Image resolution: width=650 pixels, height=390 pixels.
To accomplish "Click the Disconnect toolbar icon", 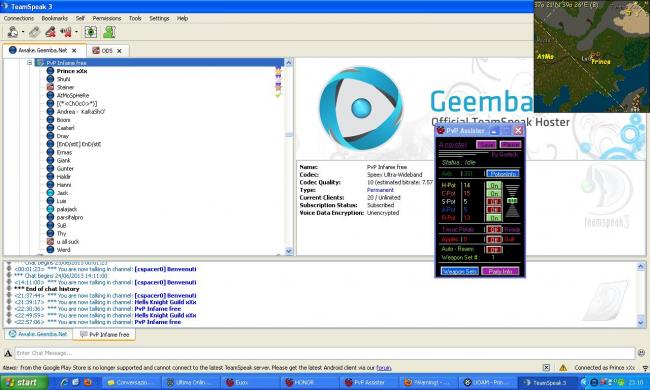I will (34, 32).
